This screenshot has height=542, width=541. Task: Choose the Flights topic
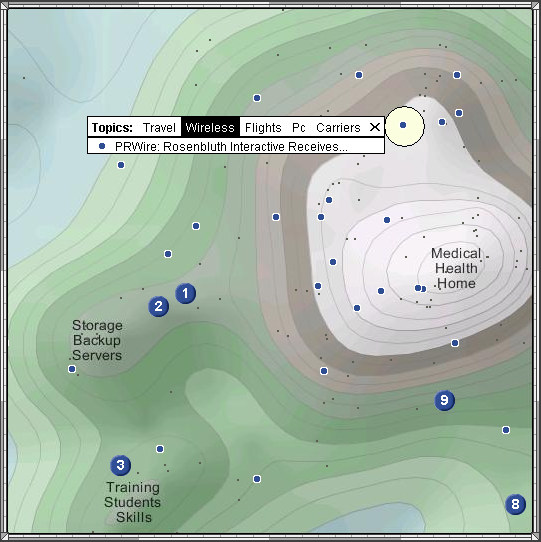263,128
